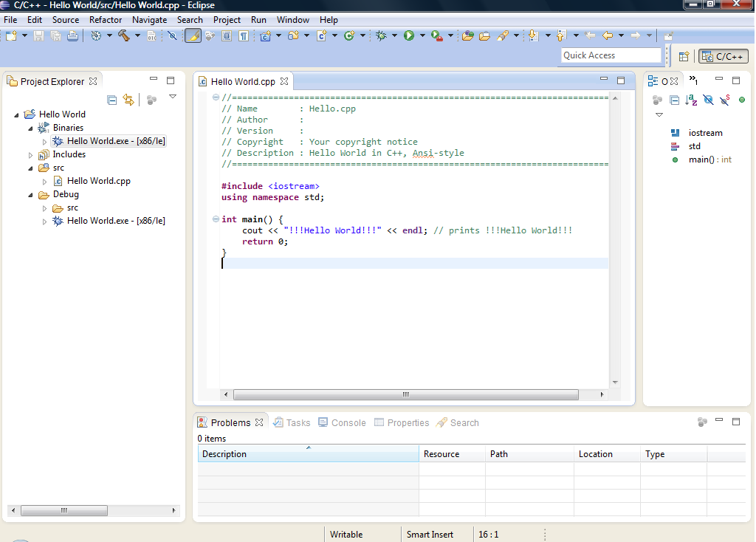Select Hello World.cpp in Project Explorer
The height and width of the screenshot is (542, 756).
pyautogui.click(x=98, y=181)
